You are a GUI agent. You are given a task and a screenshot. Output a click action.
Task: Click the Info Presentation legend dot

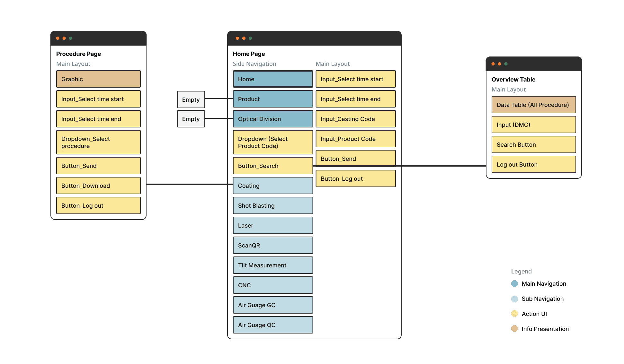tap(514, 329)
